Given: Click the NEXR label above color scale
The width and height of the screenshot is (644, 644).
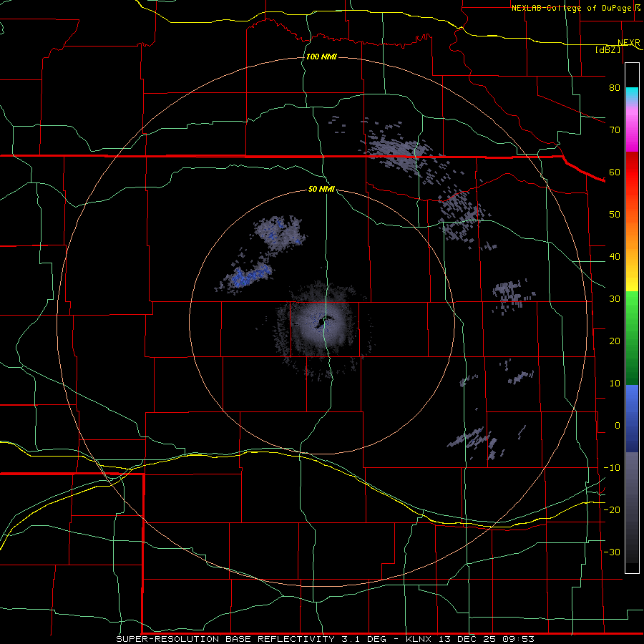Looking at the screenshot, I should pos(628,43).
